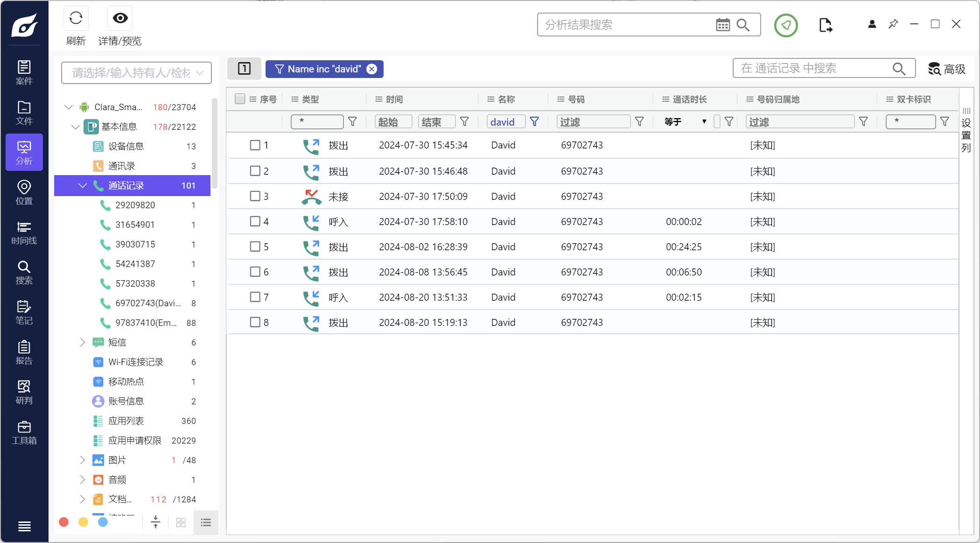This screenshot has height=543, width=980.
Task: Select the red tag color dot
Action: point(64,522)
